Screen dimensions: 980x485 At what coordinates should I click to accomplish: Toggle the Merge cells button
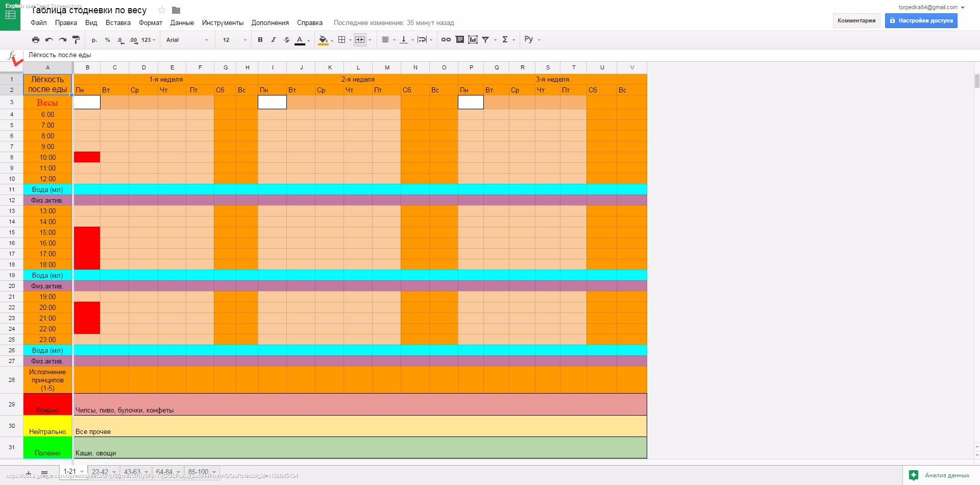[360, 40]
